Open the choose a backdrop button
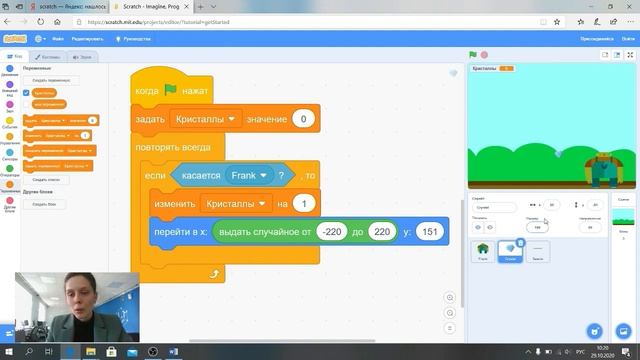The image size is (640, 360). pyautogui.click(x=623, y=331)
